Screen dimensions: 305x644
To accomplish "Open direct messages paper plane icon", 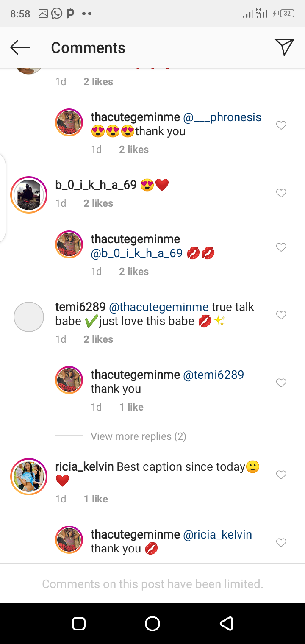I will tap(284, 47).
